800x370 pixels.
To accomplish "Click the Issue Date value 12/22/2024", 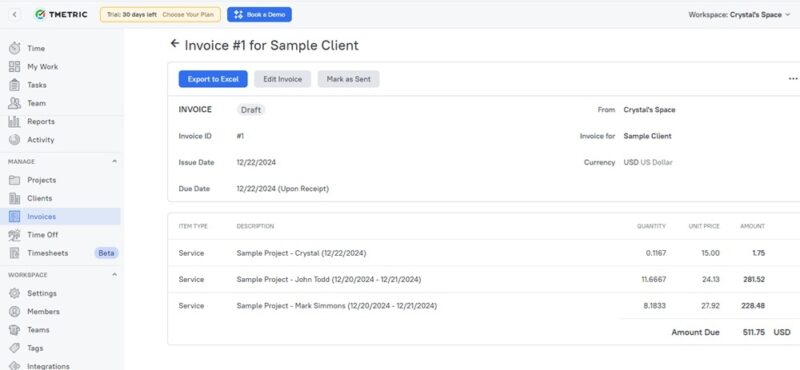I will point(256,162).
